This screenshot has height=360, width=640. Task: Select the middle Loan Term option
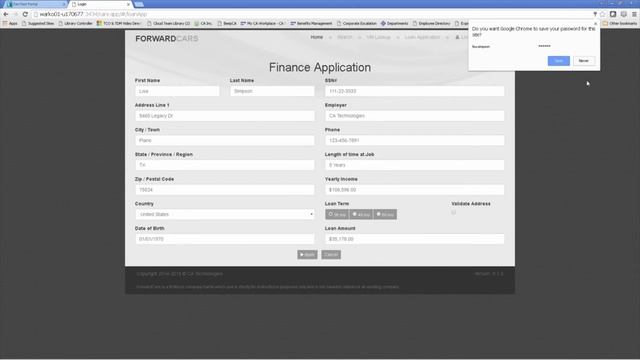coord(361,214)
